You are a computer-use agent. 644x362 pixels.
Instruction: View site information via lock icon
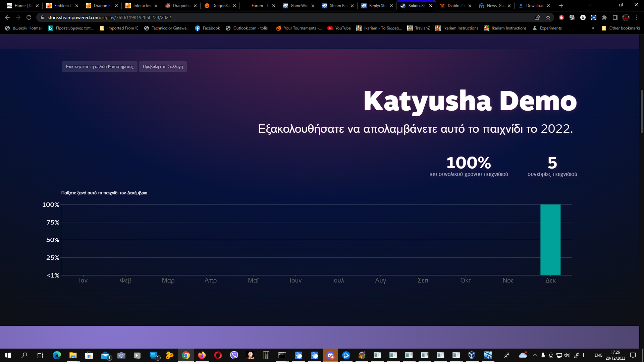point(42,17)
